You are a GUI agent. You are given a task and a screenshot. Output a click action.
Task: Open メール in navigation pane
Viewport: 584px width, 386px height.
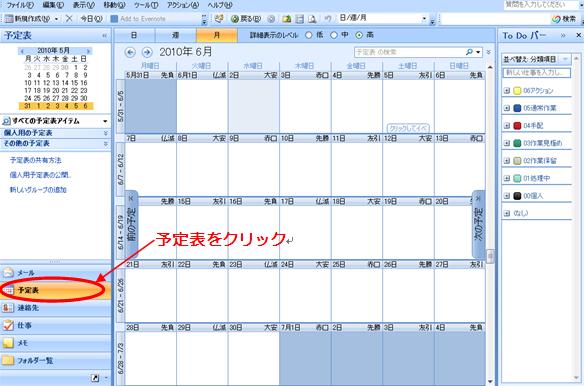(56, 273)
